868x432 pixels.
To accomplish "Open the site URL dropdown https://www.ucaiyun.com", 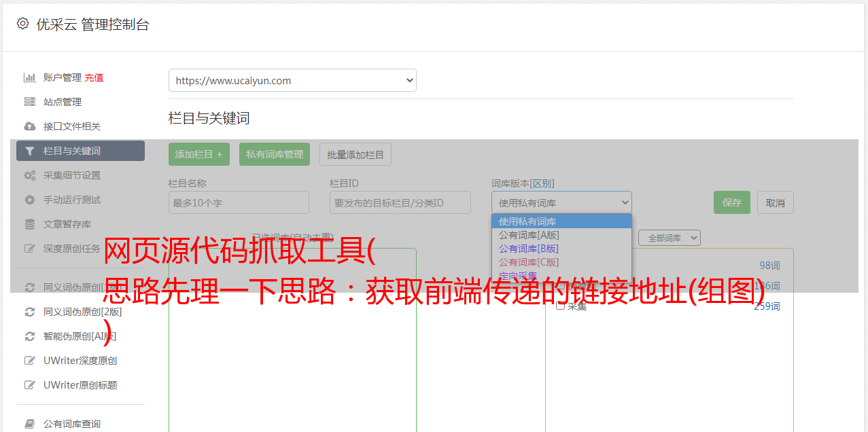I will point(292,80).
